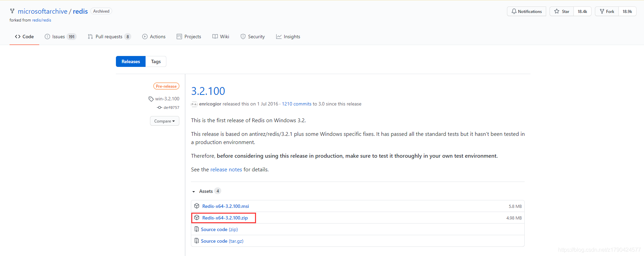Click the Pre-release label
The height and width of the screenshot is (256, 644).
(x=166, y=86)
